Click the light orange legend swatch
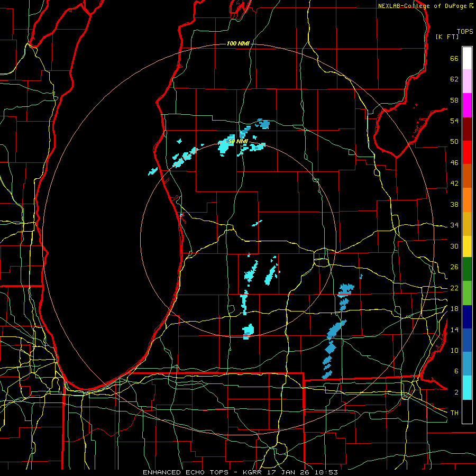This screenshot has height=476, width=476. (x=467, y=200)
